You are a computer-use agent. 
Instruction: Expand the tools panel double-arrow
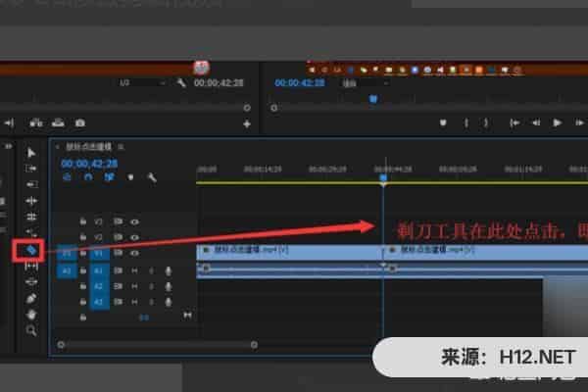(8, 146)
